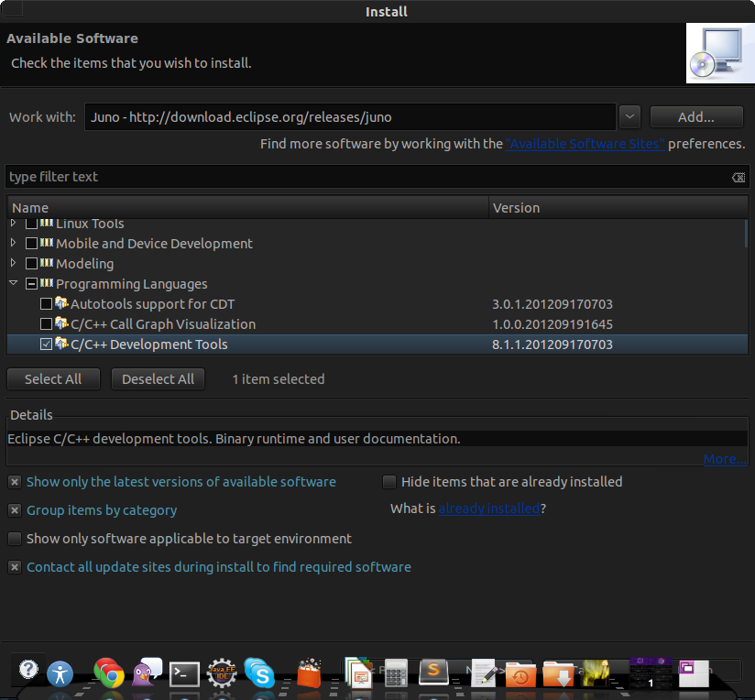This screenshot has width=755, height=700.
Task: Click the Deselect All button
Action: (158, 378)
